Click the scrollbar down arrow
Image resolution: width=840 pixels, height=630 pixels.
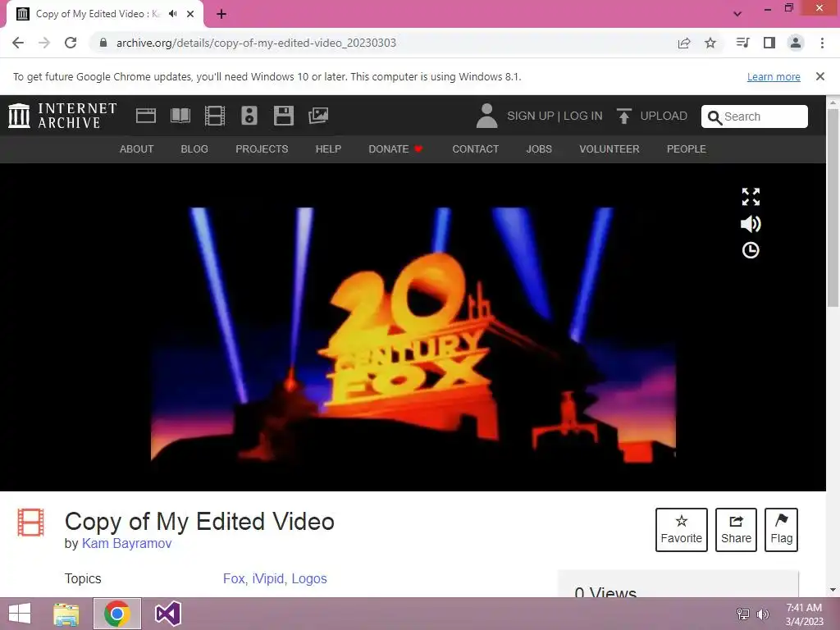click(833, 590)
